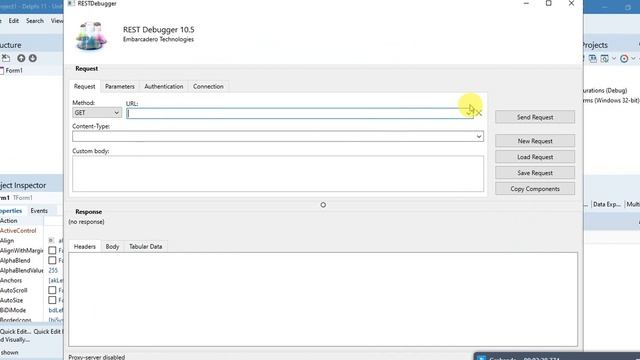This screenshot has width=640, height=360.
Task: Select the Action property row
Action: (31, 221)
